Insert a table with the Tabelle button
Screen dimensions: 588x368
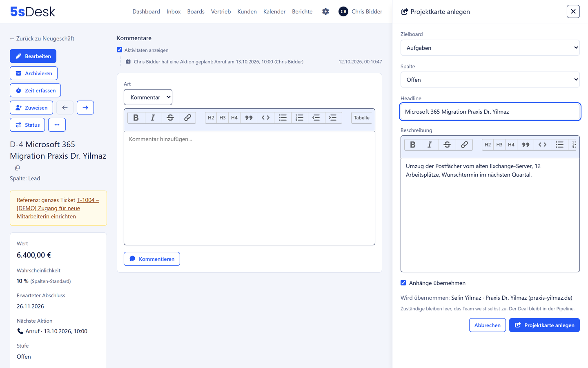[361, 118]
